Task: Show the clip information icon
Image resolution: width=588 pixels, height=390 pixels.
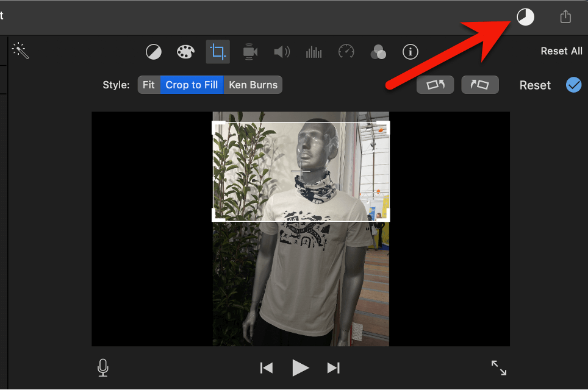Action: 411,52
